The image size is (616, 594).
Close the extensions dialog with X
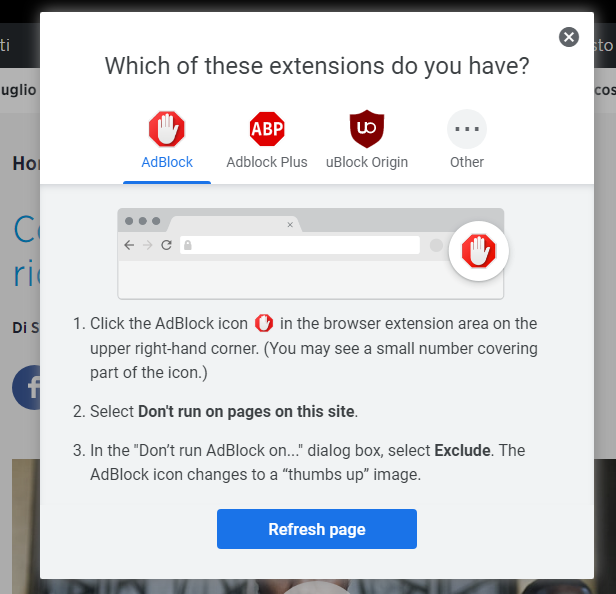coord(568,37)
